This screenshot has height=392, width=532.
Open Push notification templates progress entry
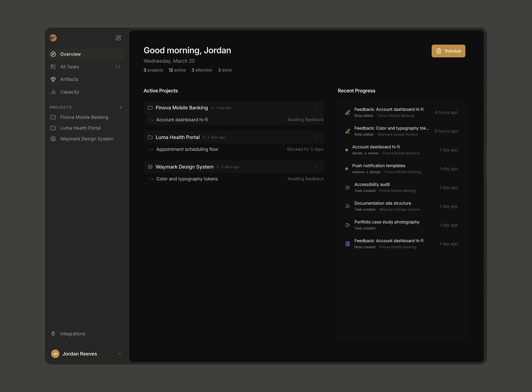pyautogui.click(x=401, y=169)
